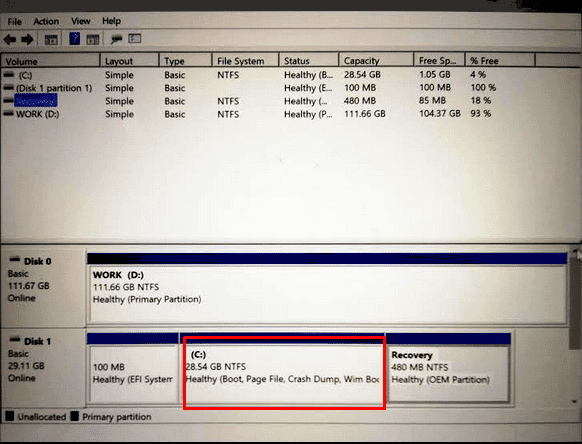Open the File menu
This screenshot has height=444, width=582.
click(x=14, y=22)
